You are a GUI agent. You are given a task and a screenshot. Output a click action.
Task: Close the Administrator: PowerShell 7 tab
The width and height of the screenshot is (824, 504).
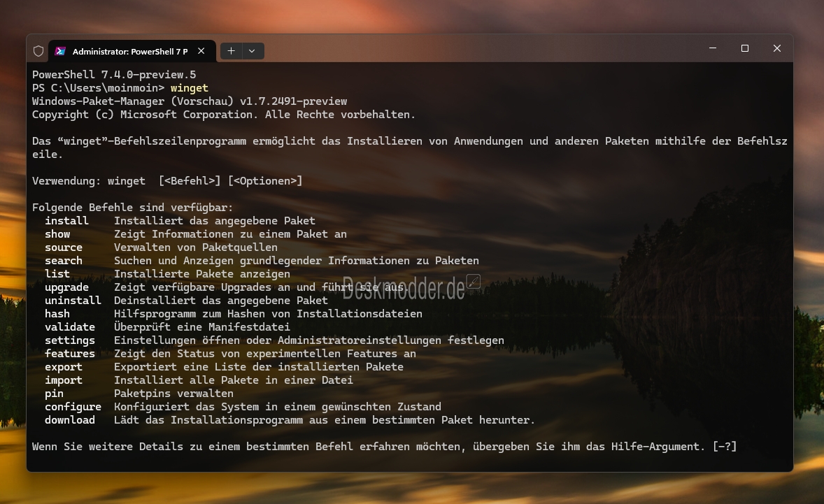[x=201, y=51]
